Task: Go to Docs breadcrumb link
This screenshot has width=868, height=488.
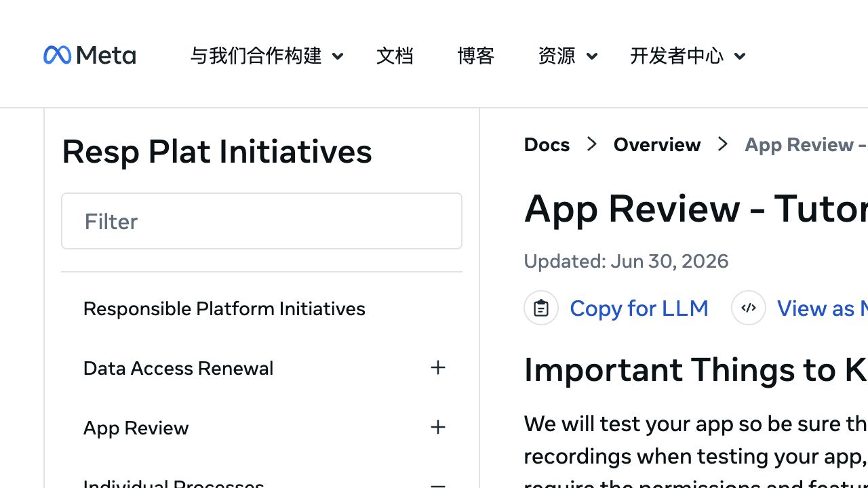Action: 547,144
